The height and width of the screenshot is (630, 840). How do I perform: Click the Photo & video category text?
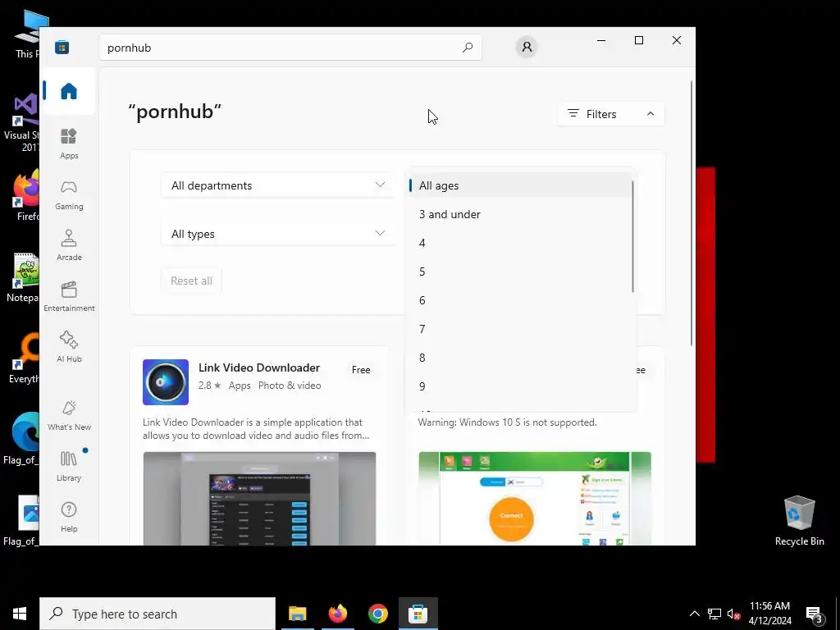coord(290,386)
